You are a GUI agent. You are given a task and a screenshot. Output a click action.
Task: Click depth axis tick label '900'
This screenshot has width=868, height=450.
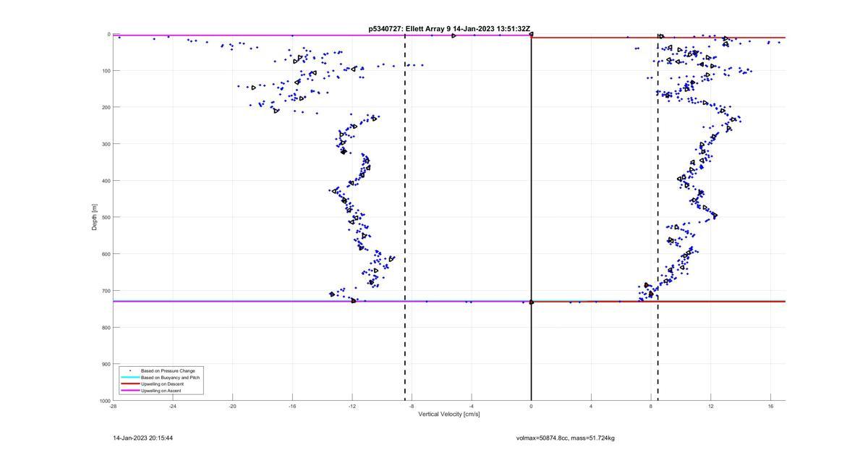coord(106,364)
